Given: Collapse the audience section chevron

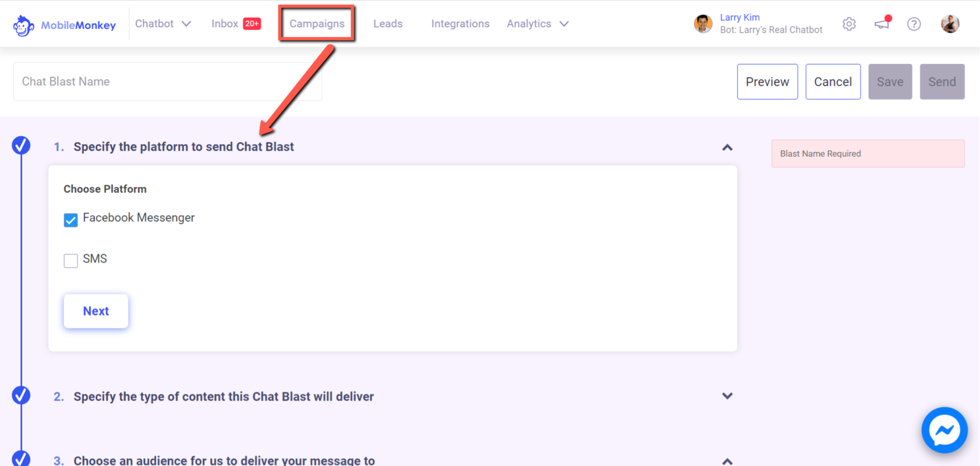Looking at the screenshot, I should 727,461.
